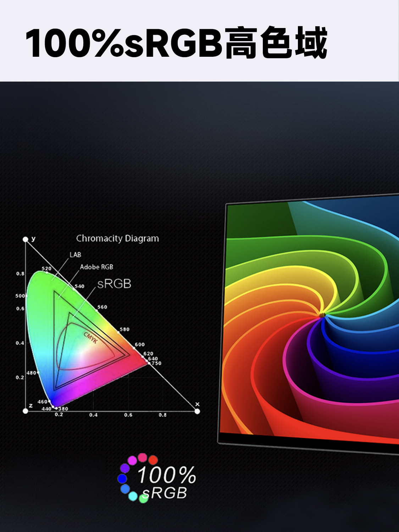Click the z origin endpoint circle
399x532 pixels.
(25, 411)
